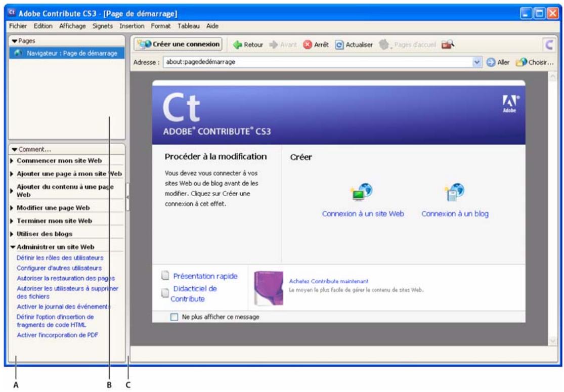The width and height of the screenshot is (564, 392).
Task: Expand Ajouter une page à mon site Web
Action: click(x=12, y=173)
